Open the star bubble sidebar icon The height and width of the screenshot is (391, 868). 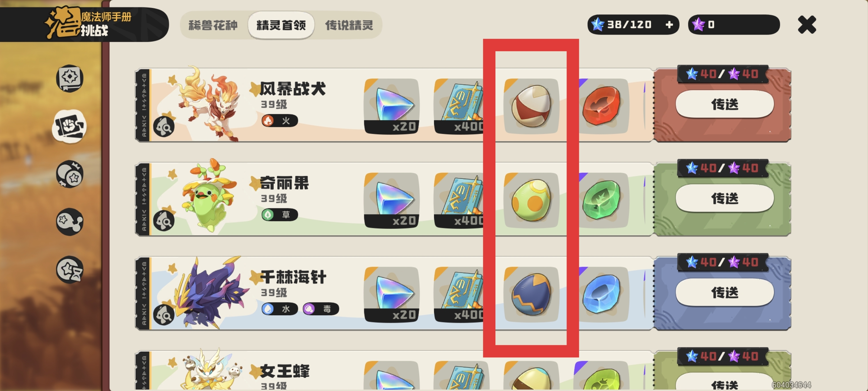coord(70,222)
